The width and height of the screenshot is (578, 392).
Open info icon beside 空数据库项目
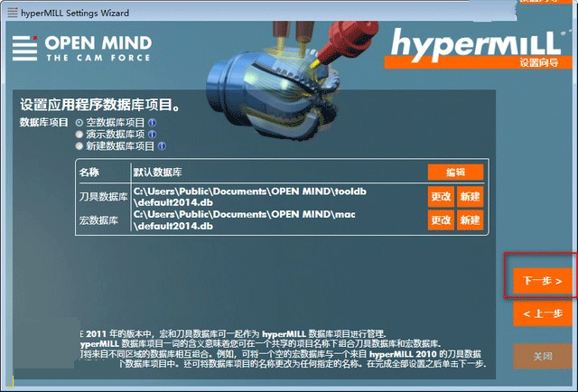pos(152,123)
